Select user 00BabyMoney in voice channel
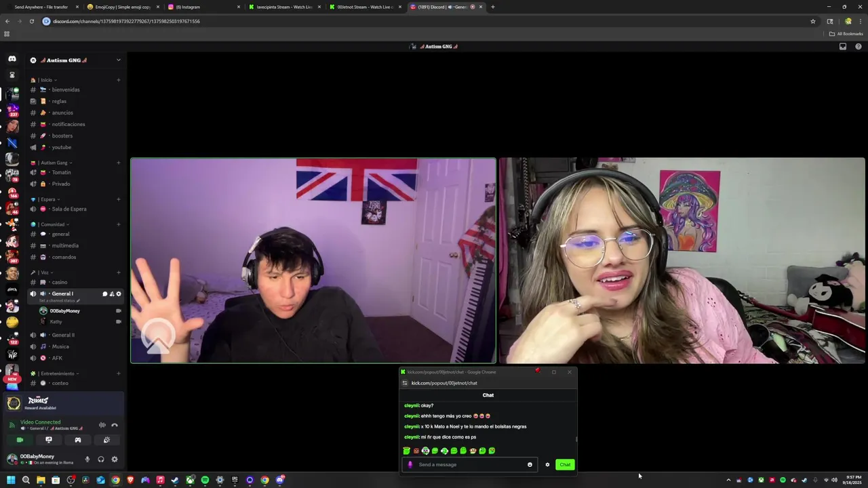The height and width of the screenshot is (488, 868). coord(80,311)
